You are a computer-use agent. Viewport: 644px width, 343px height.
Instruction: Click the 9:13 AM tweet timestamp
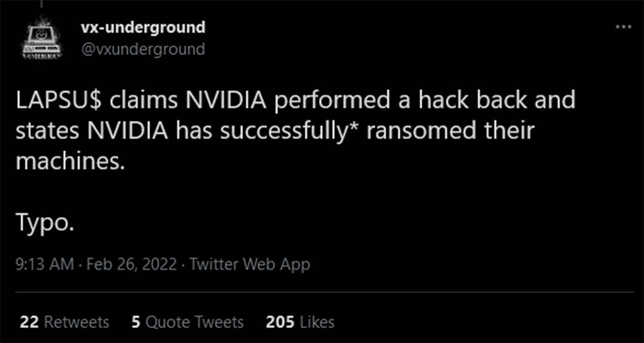coord(39,264)
